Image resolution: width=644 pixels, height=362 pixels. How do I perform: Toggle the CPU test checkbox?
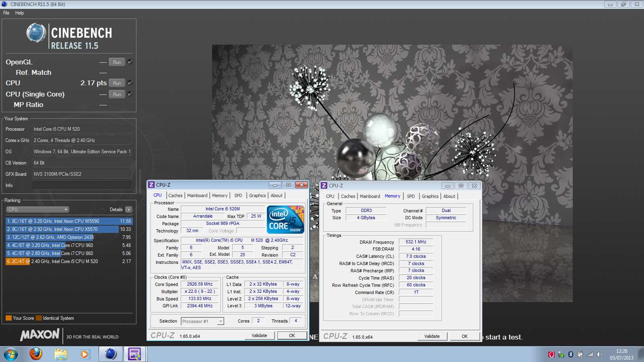(x=130, y=83)
